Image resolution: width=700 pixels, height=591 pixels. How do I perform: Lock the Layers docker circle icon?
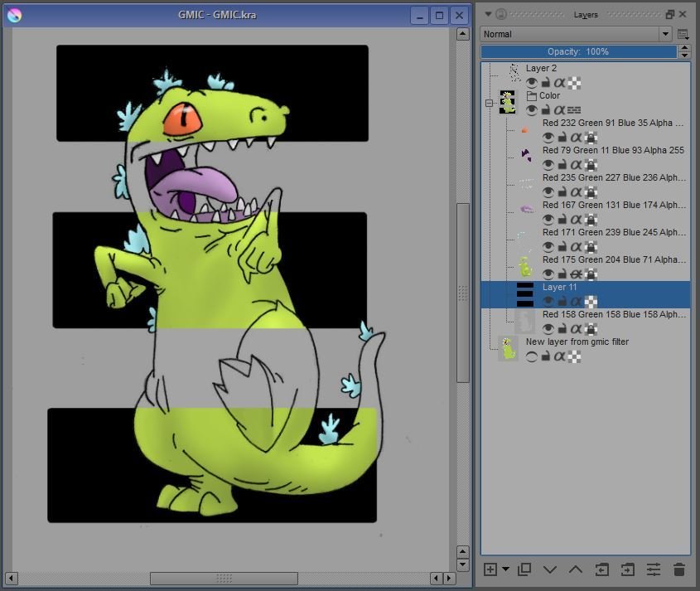[501, 14]
